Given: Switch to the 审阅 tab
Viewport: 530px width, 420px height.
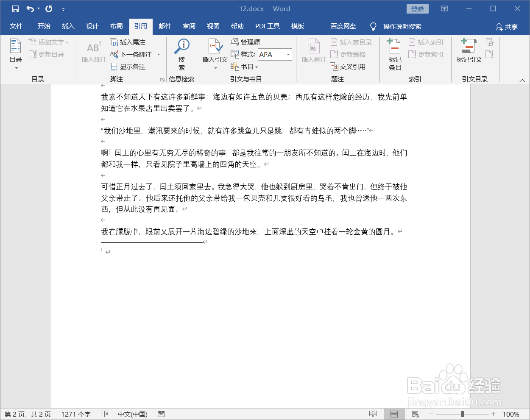Looking at the screenshot, I should (189, 26).
